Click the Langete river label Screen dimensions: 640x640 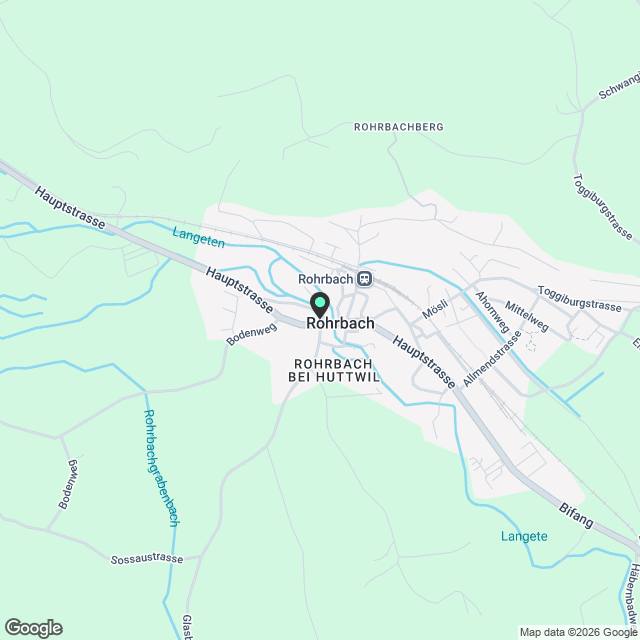[x=524, y=536]
